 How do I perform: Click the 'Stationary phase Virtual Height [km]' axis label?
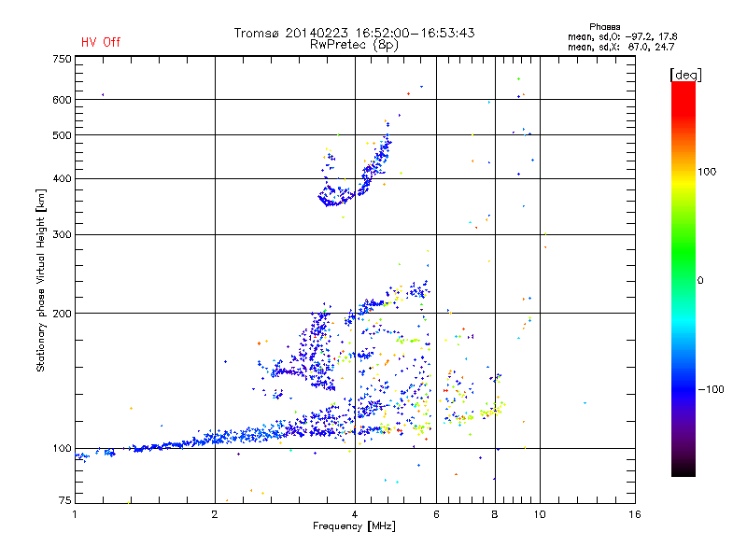click(x=40, y=280)
